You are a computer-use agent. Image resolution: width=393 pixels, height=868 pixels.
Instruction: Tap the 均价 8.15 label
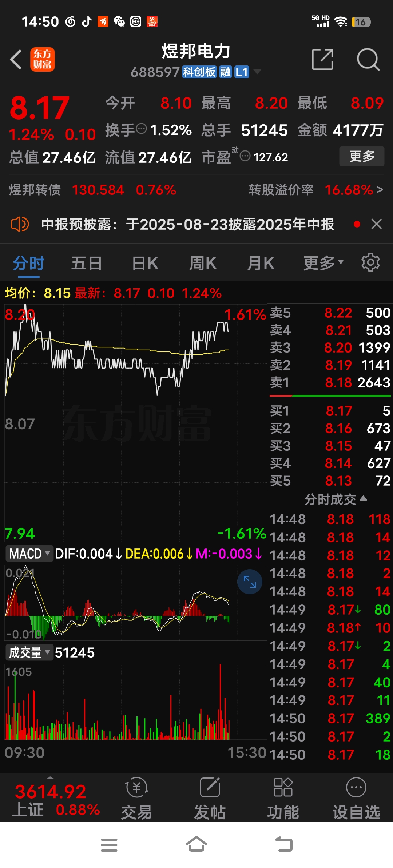click(38, 293)
